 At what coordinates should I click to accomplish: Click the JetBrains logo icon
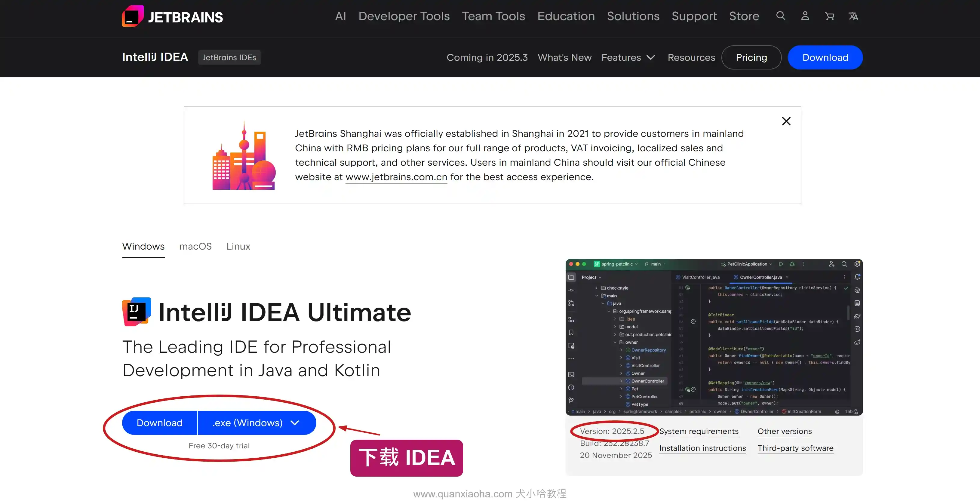[x=132, y=16]
